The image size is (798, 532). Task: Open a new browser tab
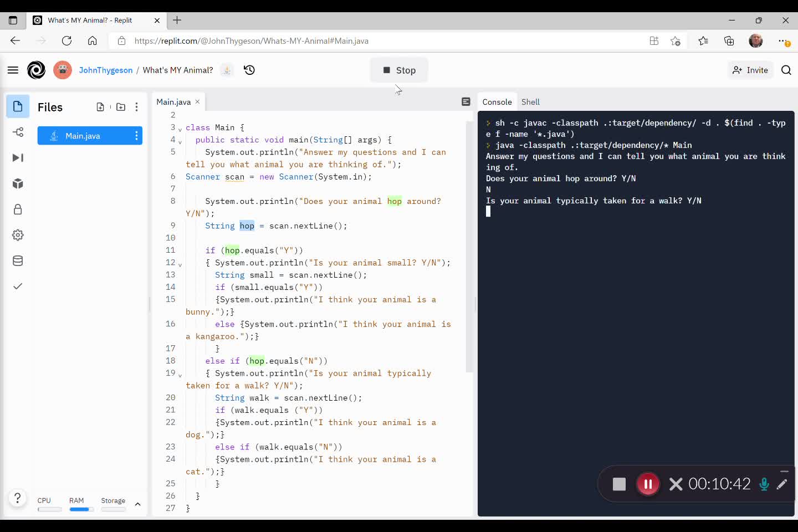[x=177, y=20]
